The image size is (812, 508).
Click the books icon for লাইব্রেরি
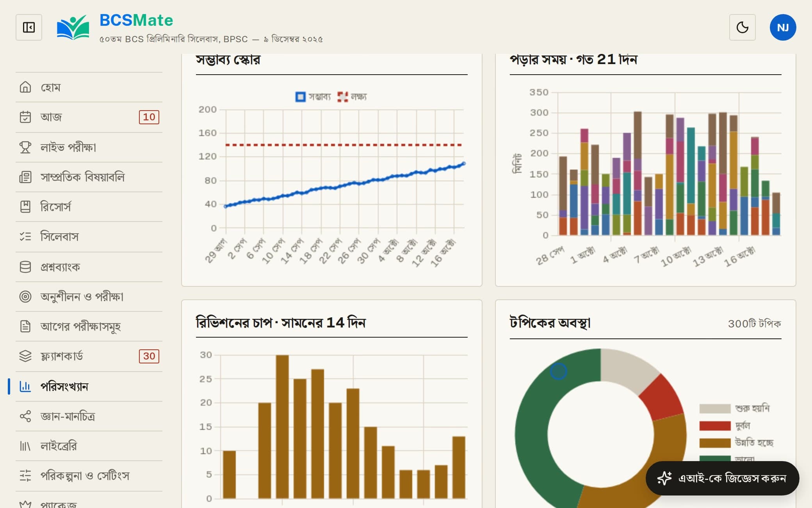(x=25, y=446)
